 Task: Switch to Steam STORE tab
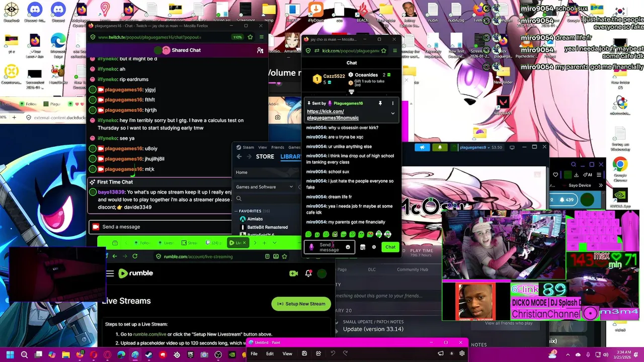[x=265, y=157]
